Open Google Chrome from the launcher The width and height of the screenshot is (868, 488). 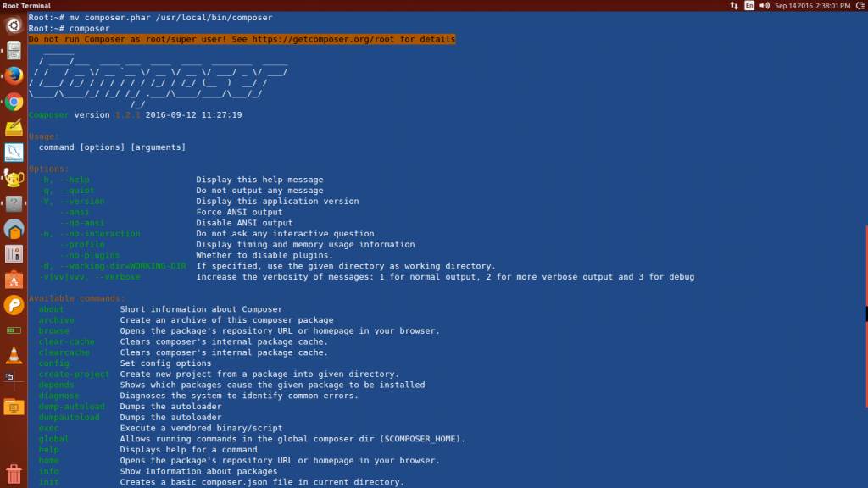tap(14, 102)
